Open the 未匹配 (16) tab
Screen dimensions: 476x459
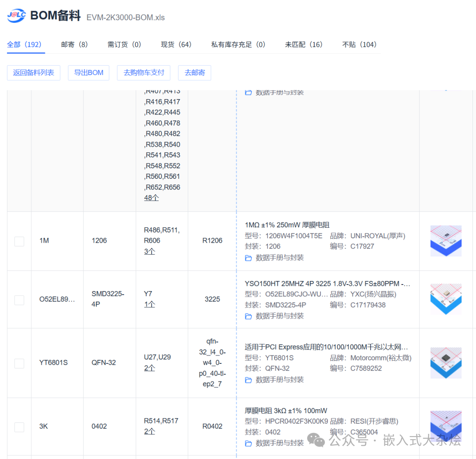tap(304, 44)
